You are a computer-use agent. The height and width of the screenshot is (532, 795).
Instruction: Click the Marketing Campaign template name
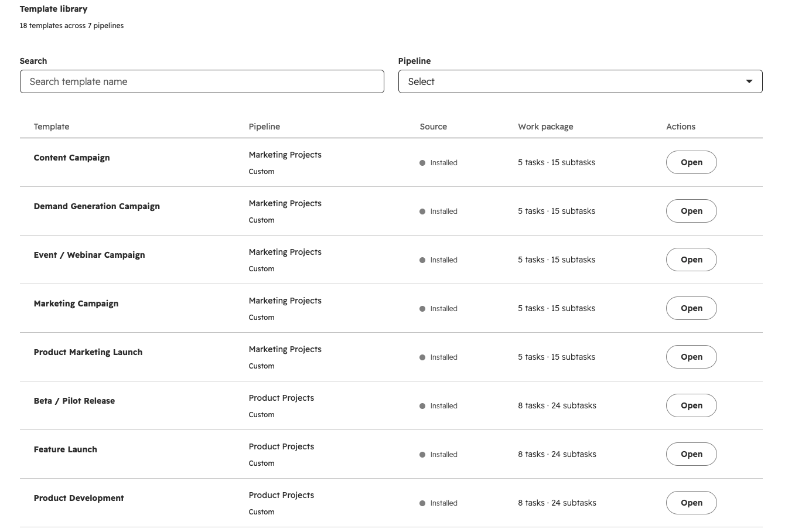[76, 303]
